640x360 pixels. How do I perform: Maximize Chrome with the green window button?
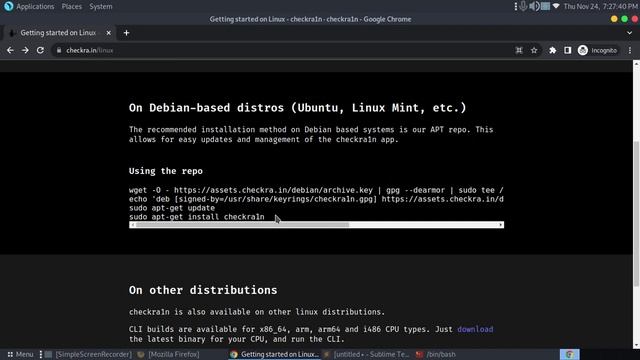624,19
